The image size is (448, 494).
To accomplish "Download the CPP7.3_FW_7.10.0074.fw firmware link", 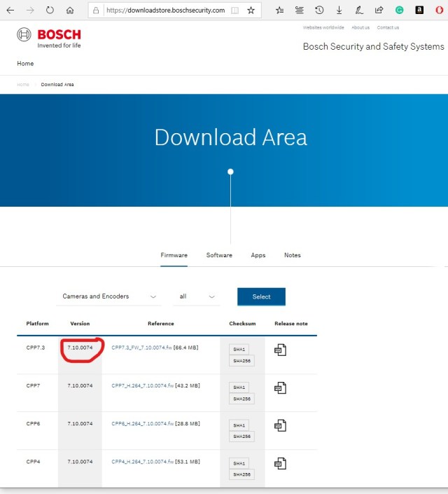I will (141, 348).
